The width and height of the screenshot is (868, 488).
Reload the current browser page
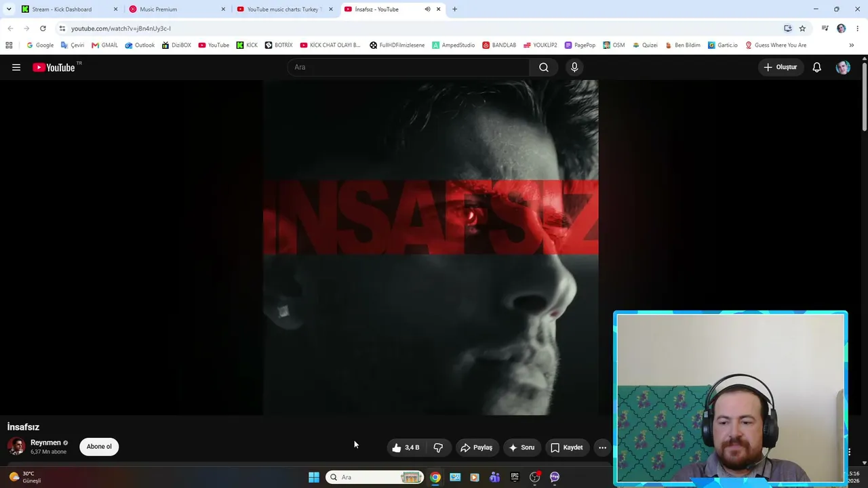(x=43, y=28)
